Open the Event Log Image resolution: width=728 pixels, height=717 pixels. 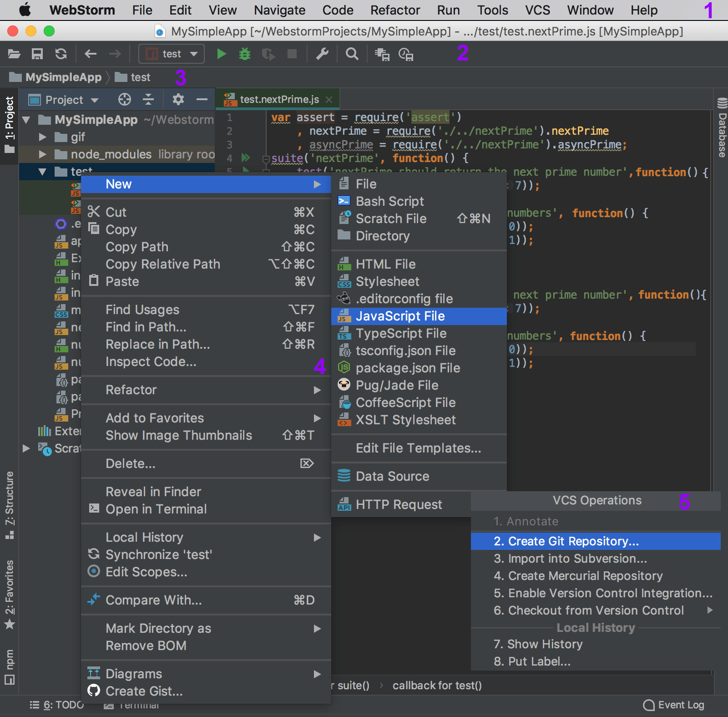click(674, 705)
